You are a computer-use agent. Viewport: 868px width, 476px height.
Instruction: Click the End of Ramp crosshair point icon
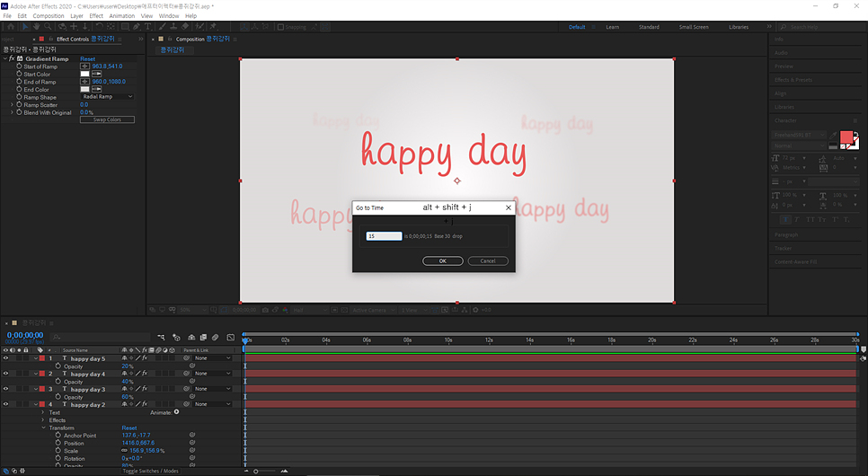pos(84,82)
